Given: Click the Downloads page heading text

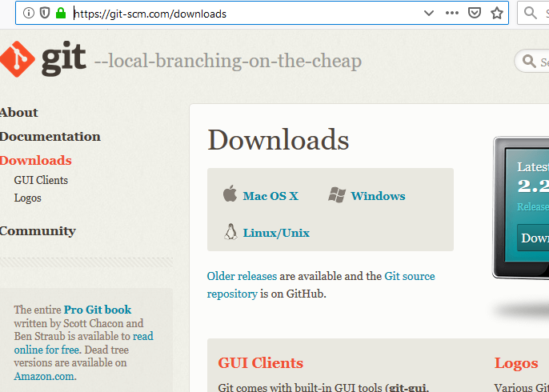Looking at the screenshot, I should (x=279, y=140).
